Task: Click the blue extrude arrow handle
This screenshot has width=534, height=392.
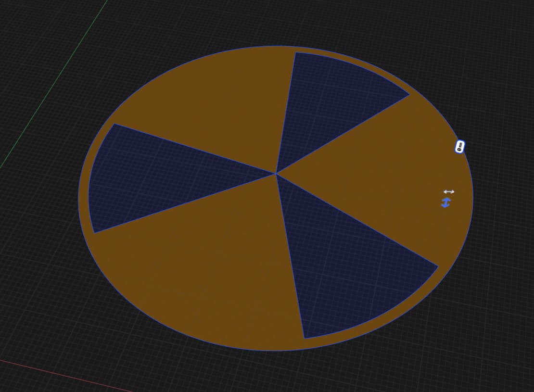Action: tap(446, 202)
